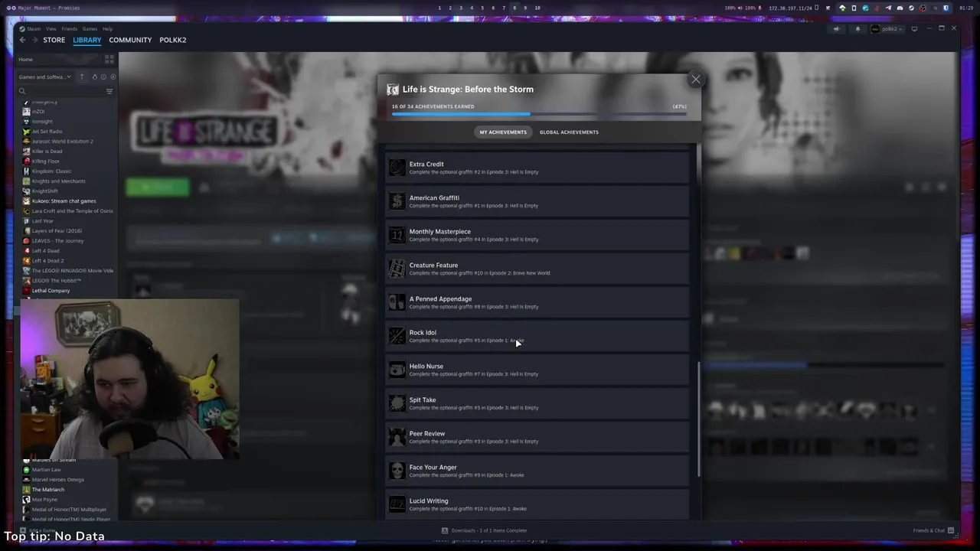980x551 pixels.
Task: Open advanced filters icon beside search
Action: pyautogui.click(x=109, y=91)
